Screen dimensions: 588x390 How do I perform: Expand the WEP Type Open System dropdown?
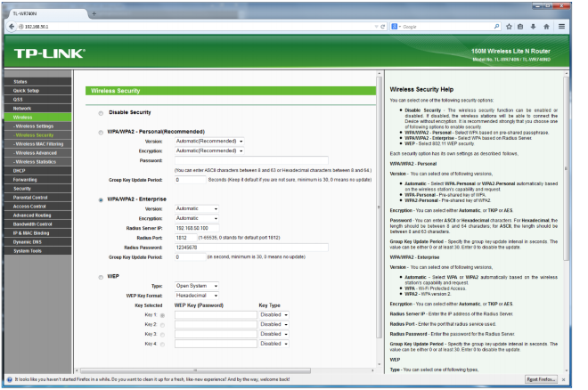click(197, 286)
